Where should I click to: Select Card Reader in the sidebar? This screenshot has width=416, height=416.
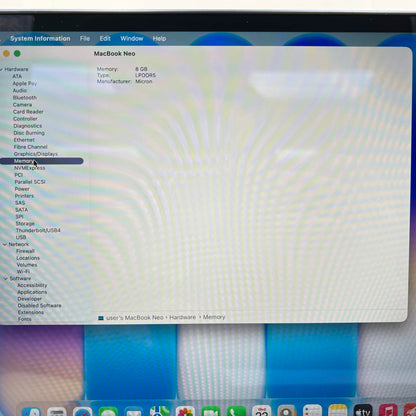tap(28, 111)
